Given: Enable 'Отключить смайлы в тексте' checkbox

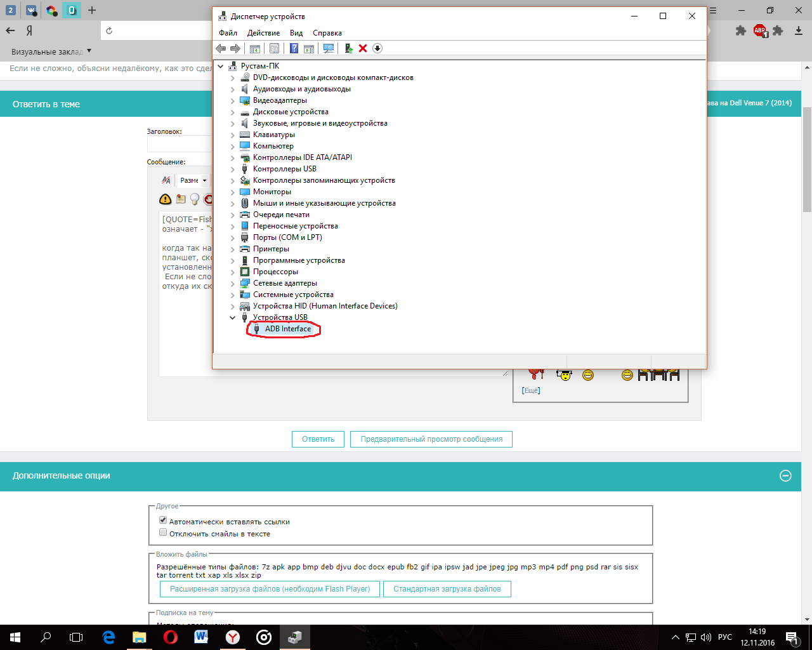Looking at the screenshot, I should pos(163,533).
